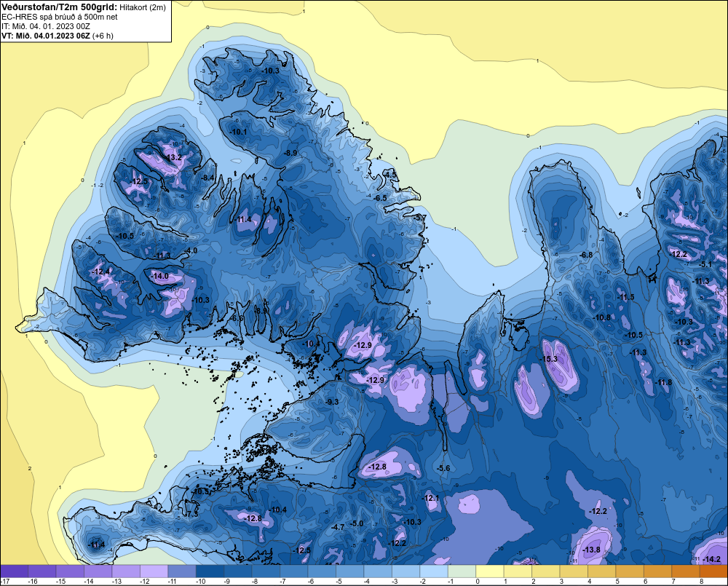The image size is (728, 586).
Task: Click the '-11.8' temperature value
Action: point(663,382)
